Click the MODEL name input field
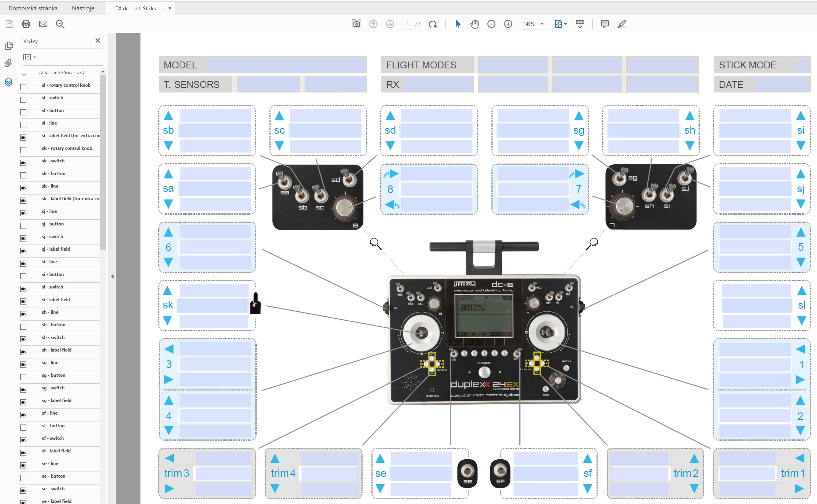This screenshot has height=504, width=817. point(287,65)
